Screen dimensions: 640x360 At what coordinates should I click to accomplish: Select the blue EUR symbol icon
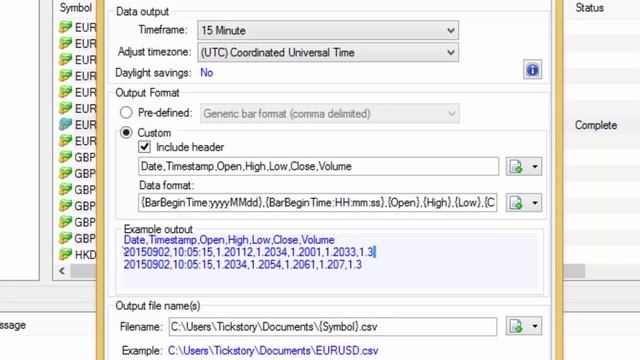(65, 124)
